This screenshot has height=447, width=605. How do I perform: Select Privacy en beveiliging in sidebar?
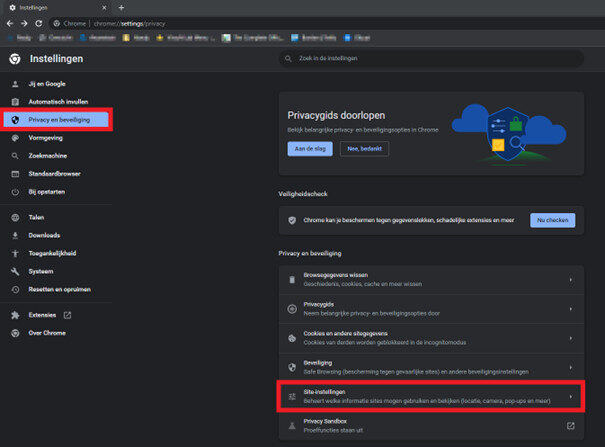click(x=56, y=120)
